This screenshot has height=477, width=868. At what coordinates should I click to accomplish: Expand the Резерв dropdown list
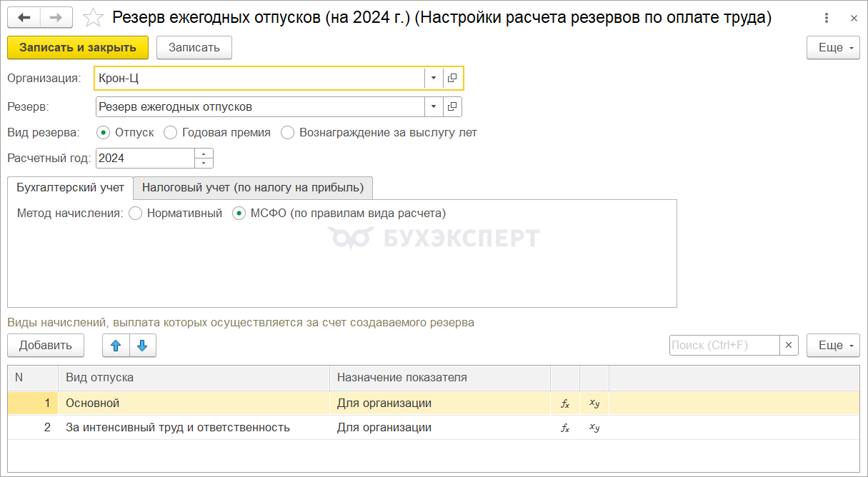coord(433,107)
